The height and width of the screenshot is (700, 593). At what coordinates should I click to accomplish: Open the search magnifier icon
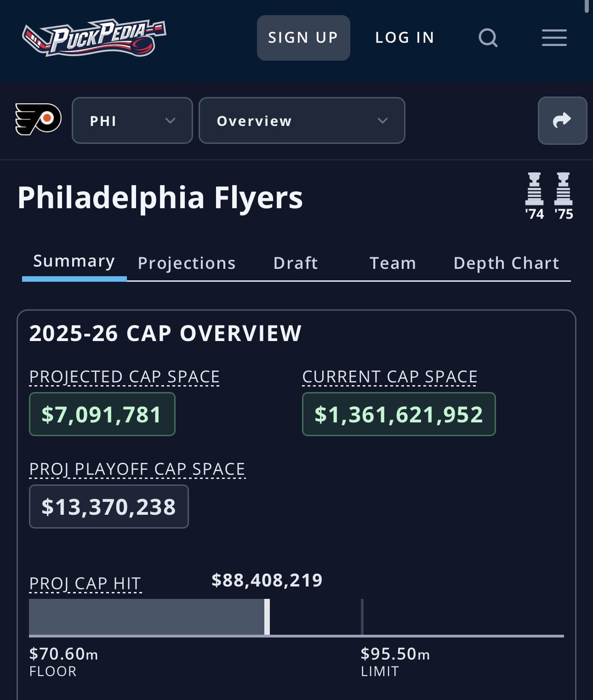click(488, 38)
